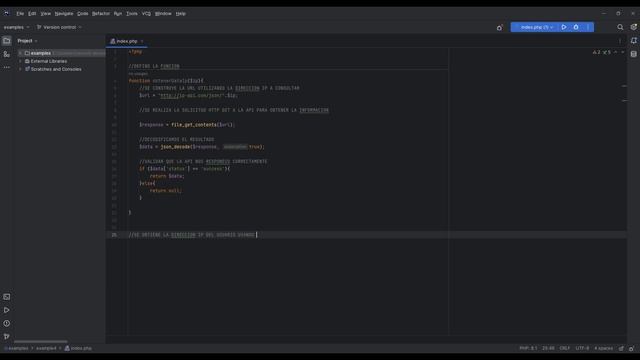This screenshot has width=640, height=360.
Task: Run index.php with the play button
Action: click(x=564, y=27)
